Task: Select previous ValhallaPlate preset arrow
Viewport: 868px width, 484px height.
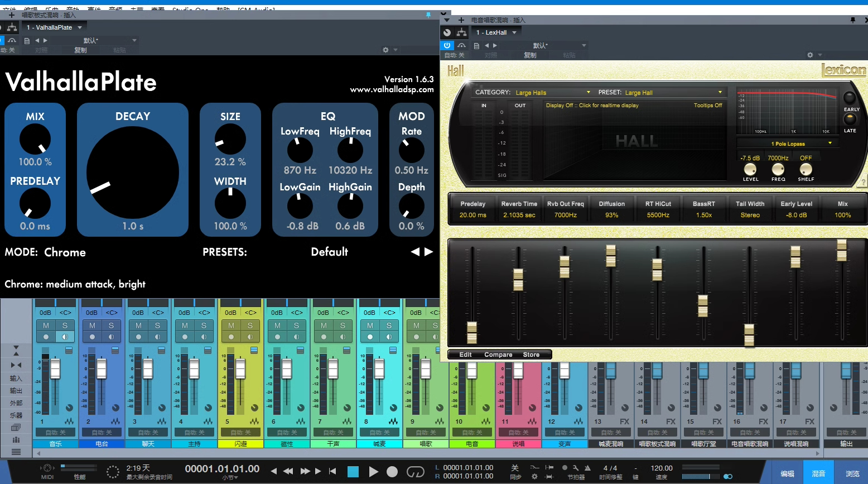Action: tap(415, 252)
